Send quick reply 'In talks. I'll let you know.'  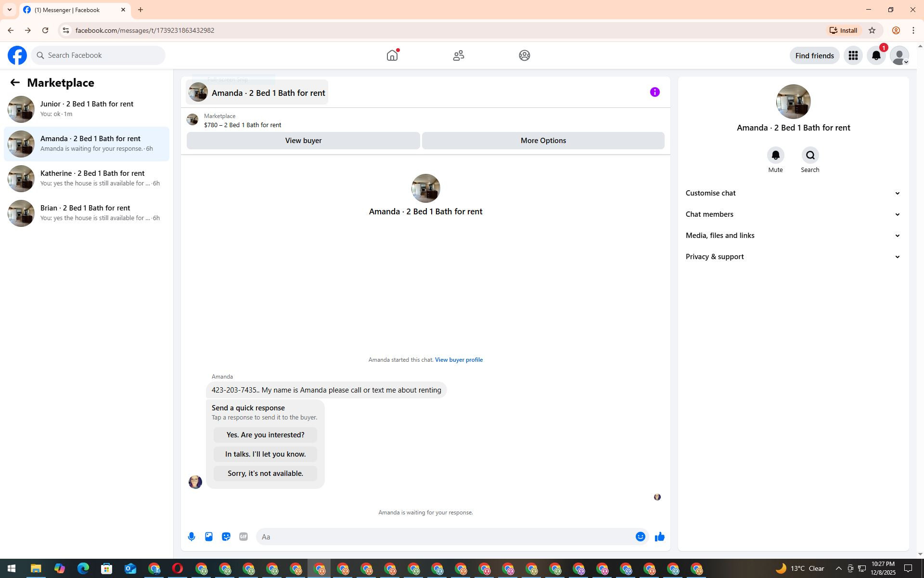tap(265, 454)
